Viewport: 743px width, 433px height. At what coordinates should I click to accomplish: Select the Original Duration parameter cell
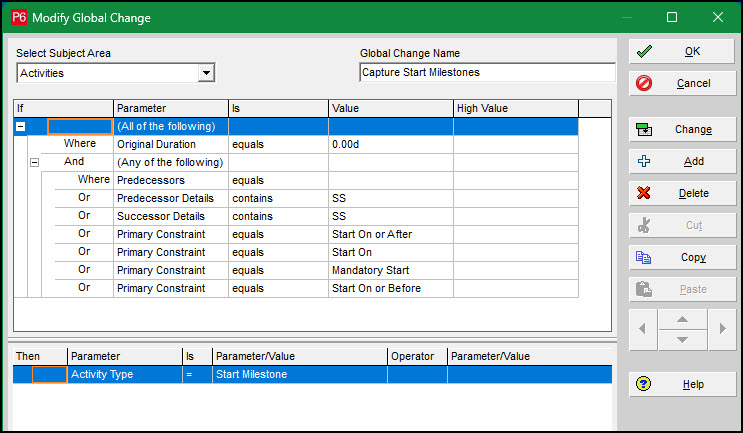pyautogui.click(x=171, y=144)
